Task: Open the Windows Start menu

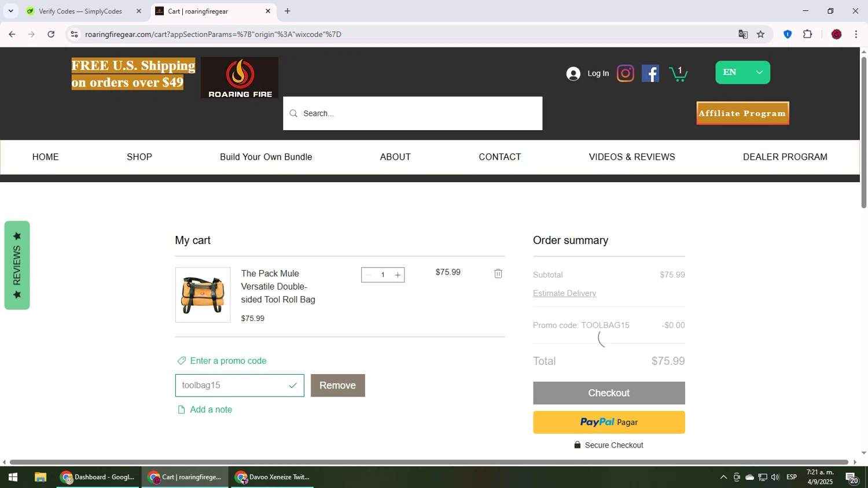Action: [13, 477]
